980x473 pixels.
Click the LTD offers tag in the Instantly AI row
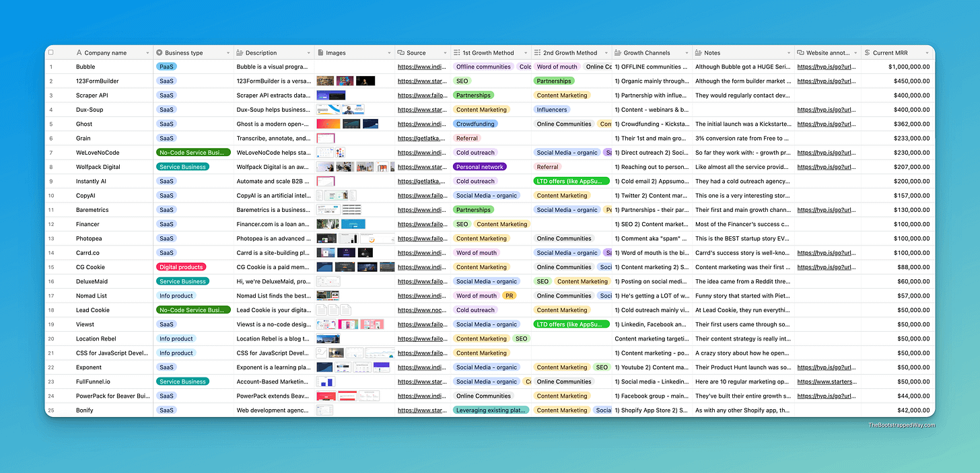pos(571,181)
